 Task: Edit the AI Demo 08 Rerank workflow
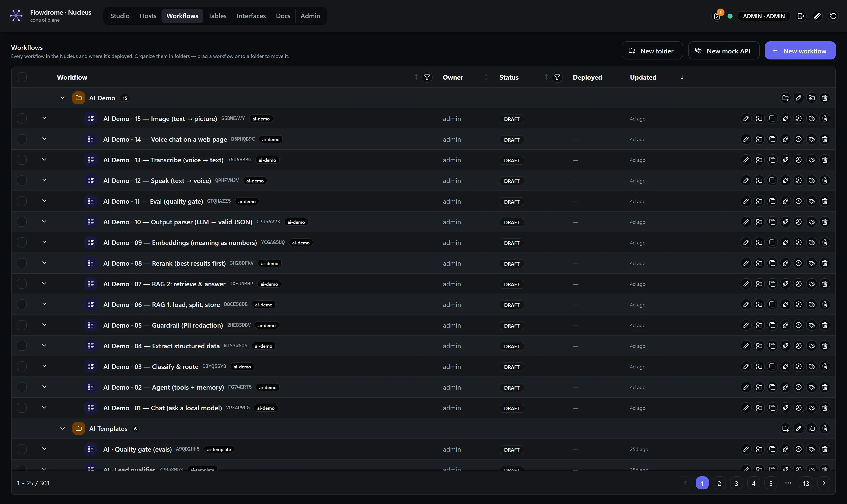[746, 263]
